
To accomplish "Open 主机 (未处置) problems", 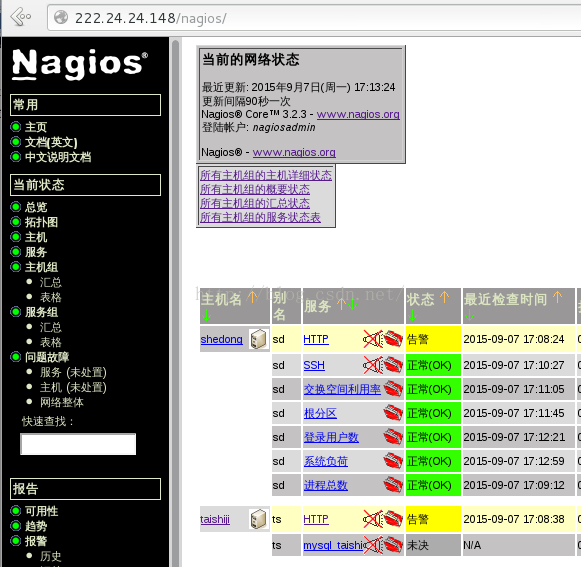I will point(73,387).
